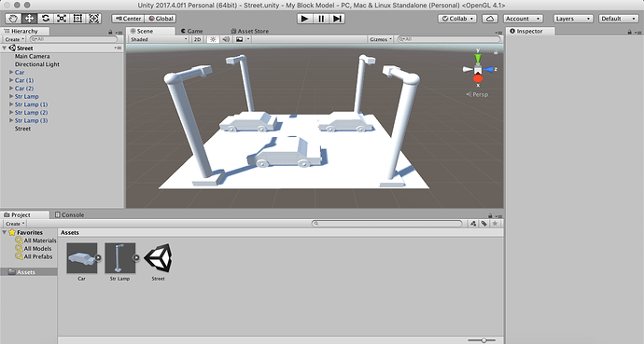Open the Asset Store tab

pyautogui.click(x=250, y=31)
